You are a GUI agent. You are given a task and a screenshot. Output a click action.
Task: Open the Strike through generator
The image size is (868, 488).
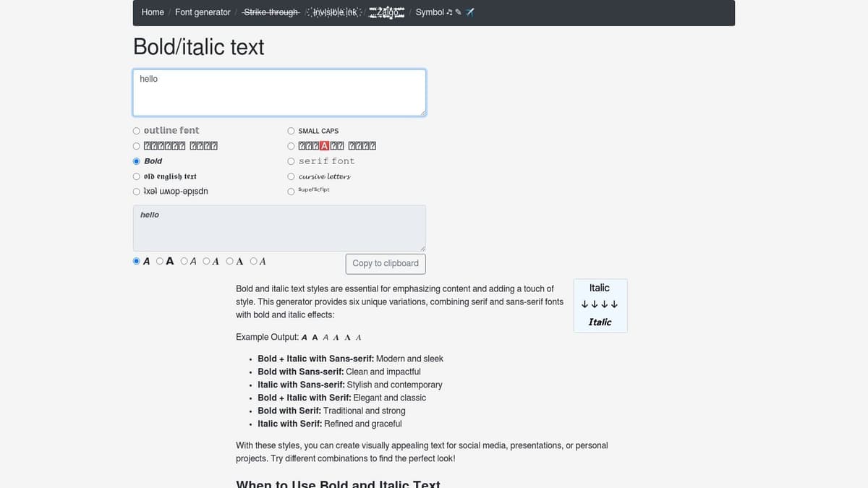[x=271, y=12]
